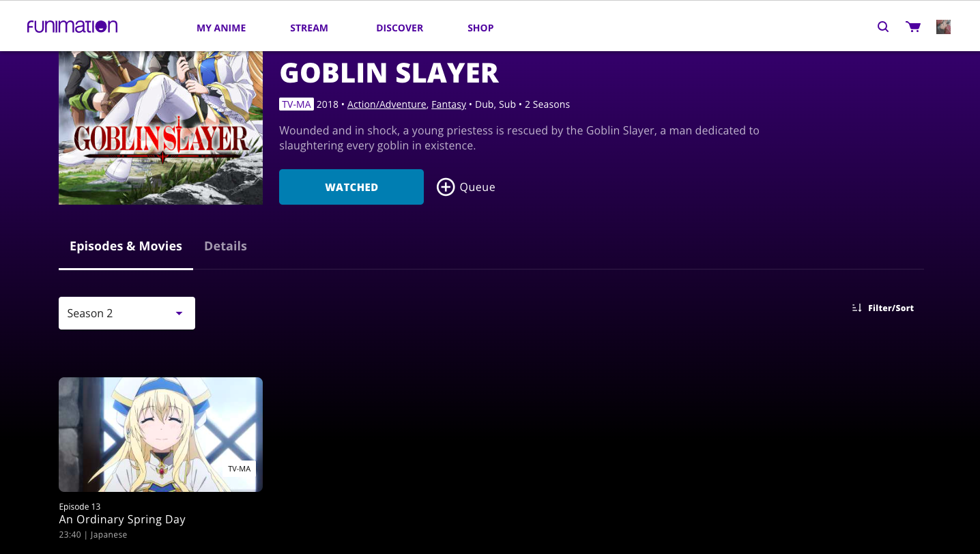Click the Goblin Slayer show title
Image resolution: width=980 pixels, height=554 pixels.
tap(389, 73)
